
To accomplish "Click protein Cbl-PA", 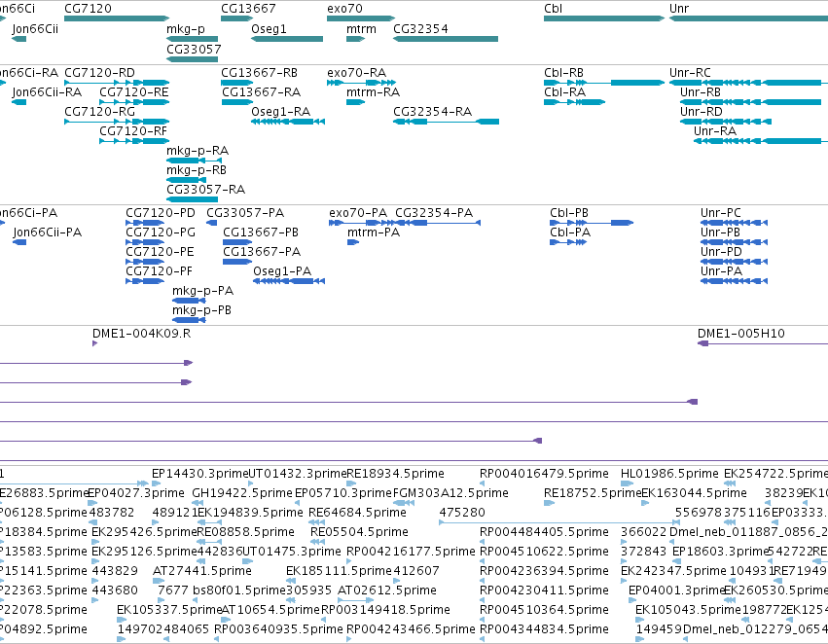I will (568, 242).
